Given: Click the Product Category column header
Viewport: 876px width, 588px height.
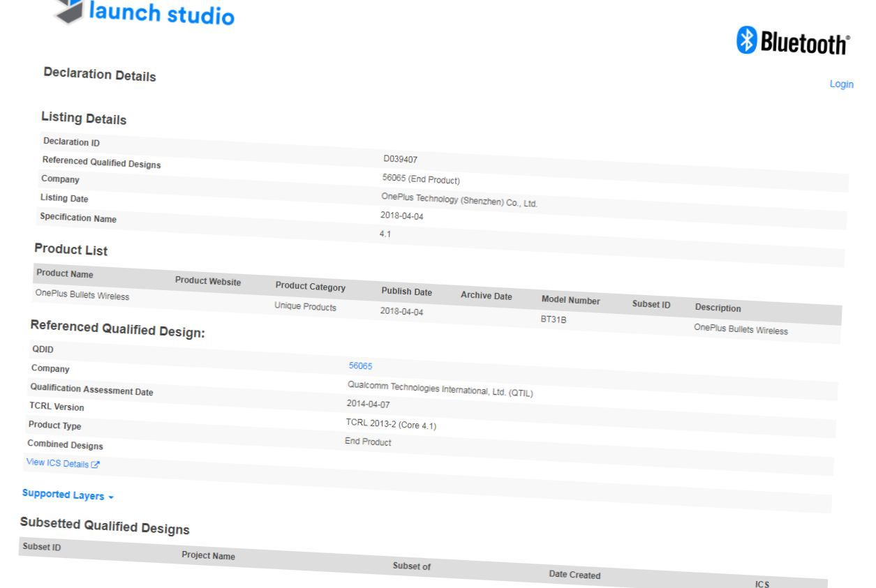Looking at the screenshot, I should click(310, 287).
